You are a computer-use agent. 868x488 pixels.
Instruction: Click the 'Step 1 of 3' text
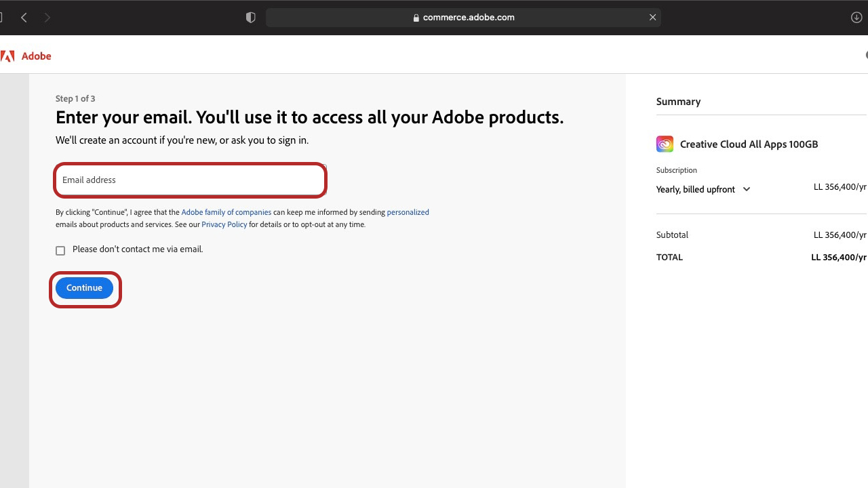pyautogui.click(x=75, y=98)
